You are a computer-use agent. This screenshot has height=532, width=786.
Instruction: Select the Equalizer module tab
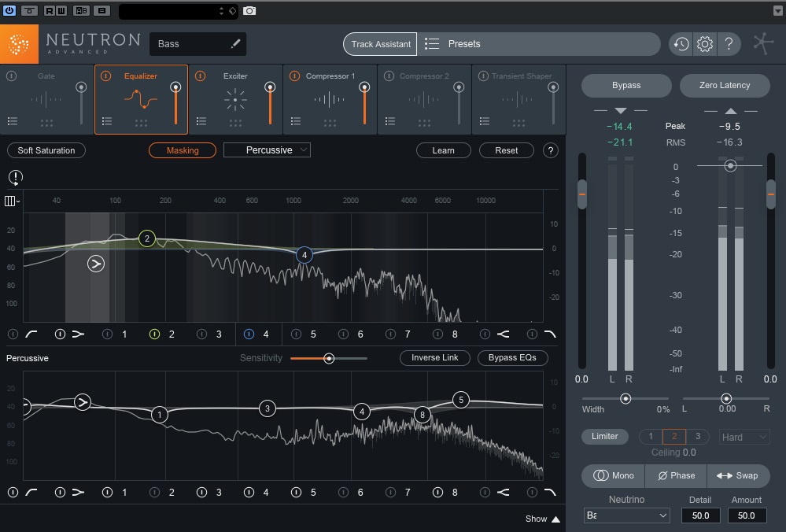141,99
